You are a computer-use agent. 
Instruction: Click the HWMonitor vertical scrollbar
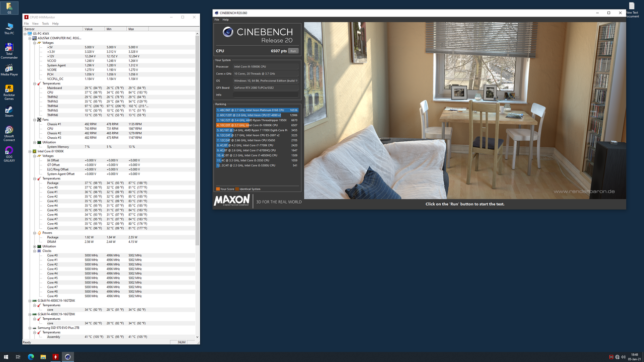point(197,141)
